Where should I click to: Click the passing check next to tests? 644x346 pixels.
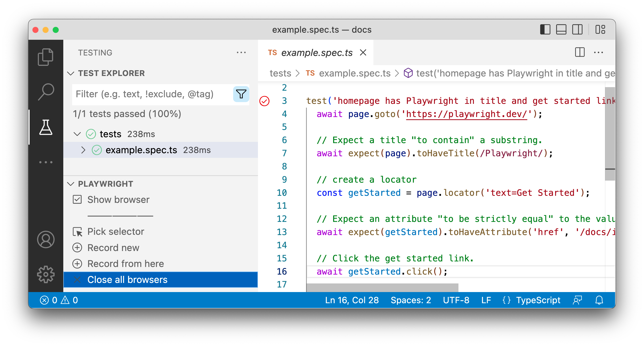point(92,134)
